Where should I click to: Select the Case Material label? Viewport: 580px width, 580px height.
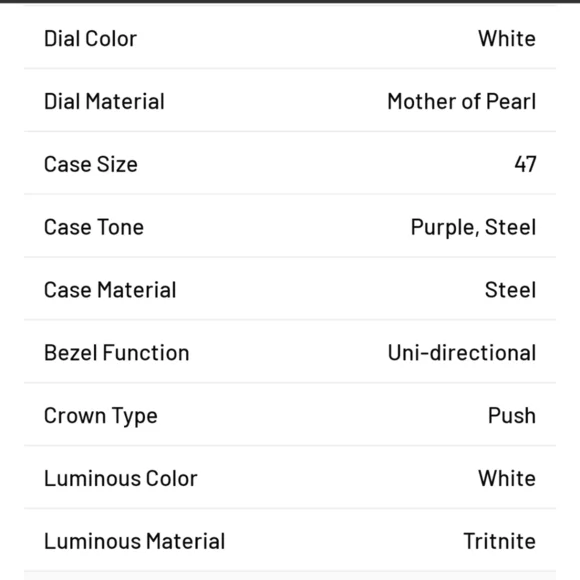pos(110,290)
